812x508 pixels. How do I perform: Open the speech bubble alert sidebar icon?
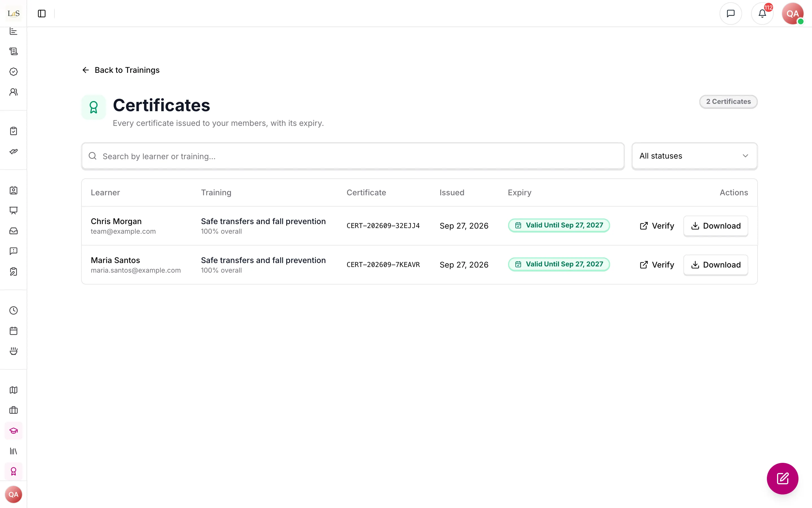point(14,251)
